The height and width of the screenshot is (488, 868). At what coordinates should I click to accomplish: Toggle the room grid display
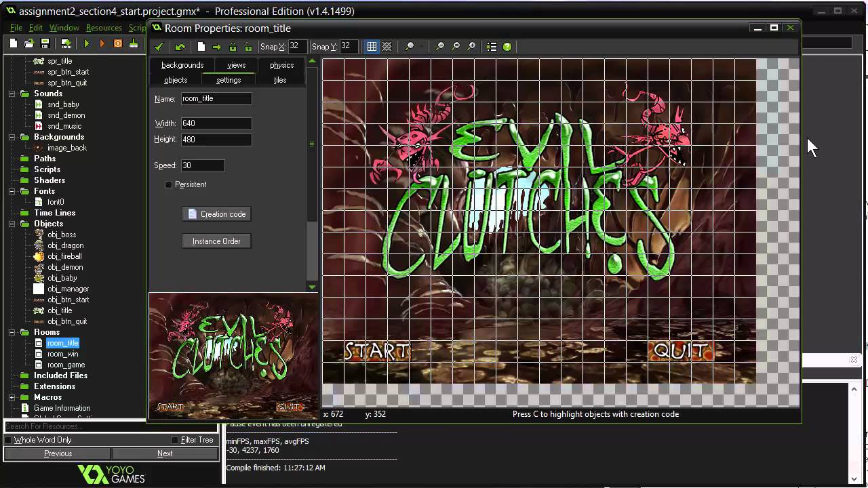pyautogui.click(x=372, y=47)
